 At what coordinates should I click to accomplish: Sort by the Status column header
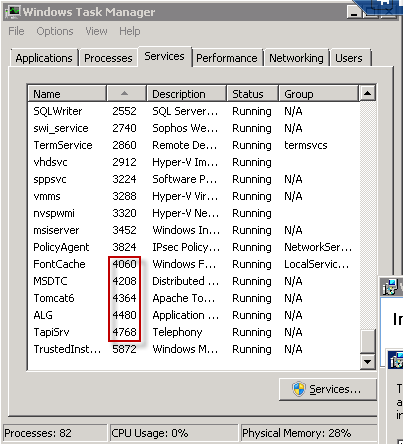pyautogui.click(x=252, y=94)
